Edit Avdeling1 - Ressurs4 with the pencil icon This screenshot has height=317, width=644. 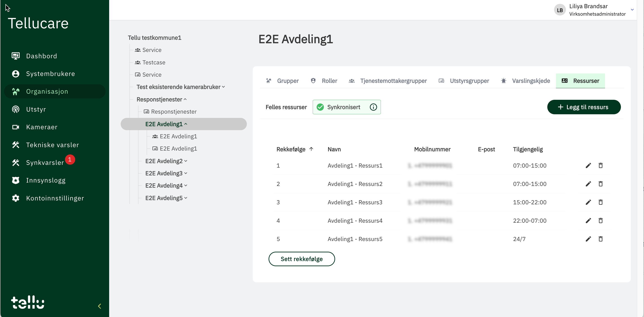click(x=588, y=221)
